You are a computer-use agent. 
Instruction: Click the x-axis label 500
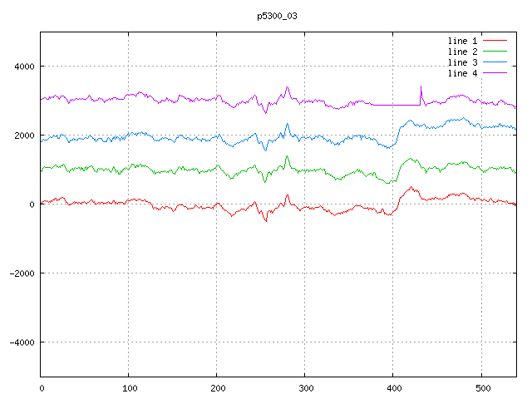[x=483, y=388]
